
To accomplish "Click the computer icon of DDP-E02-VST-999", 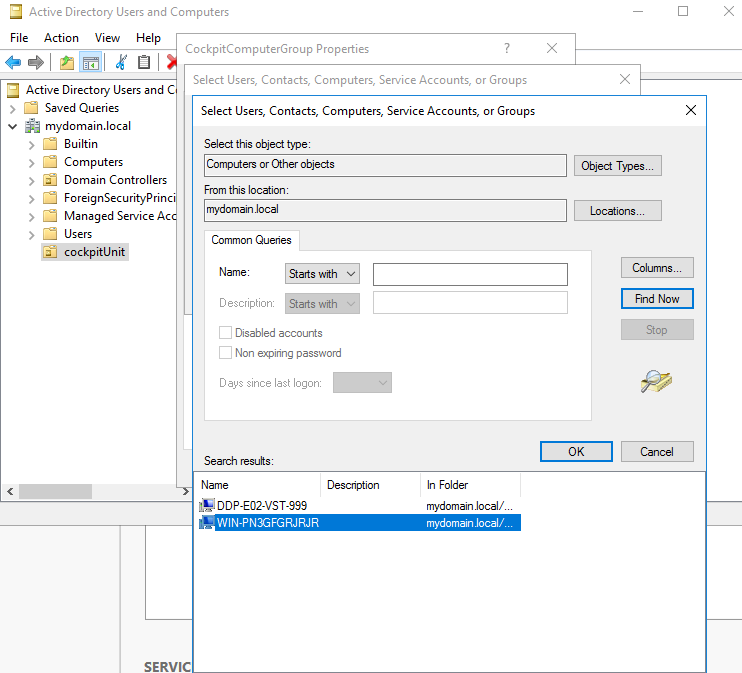I will (206, 505).
